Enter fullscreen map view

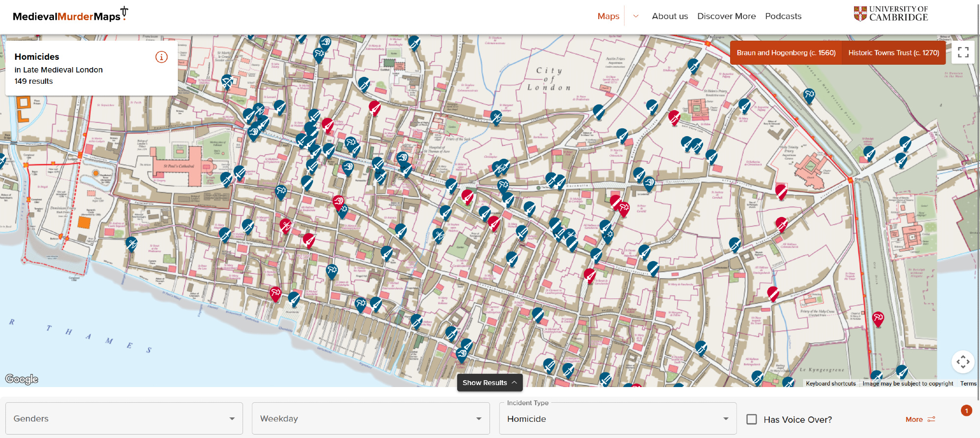pyautogui.click(x=963, y=52)
